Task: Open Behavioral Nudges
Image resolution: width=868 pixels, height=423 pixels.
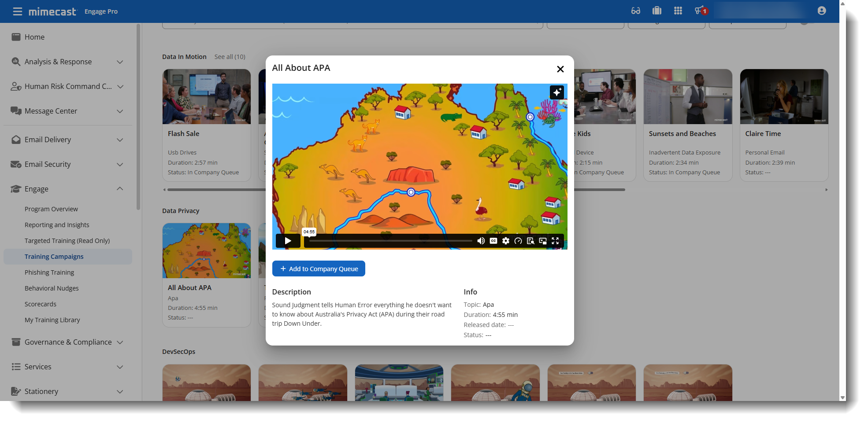Action: click(x=52, y=288)
